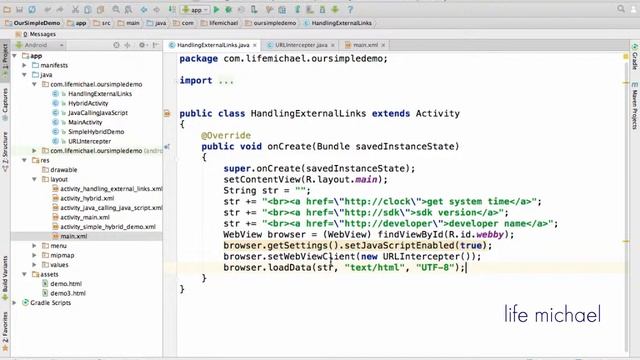640x360 pixels.
Task: Open the Android project view dropdown
Action: (x=40, y=45)
